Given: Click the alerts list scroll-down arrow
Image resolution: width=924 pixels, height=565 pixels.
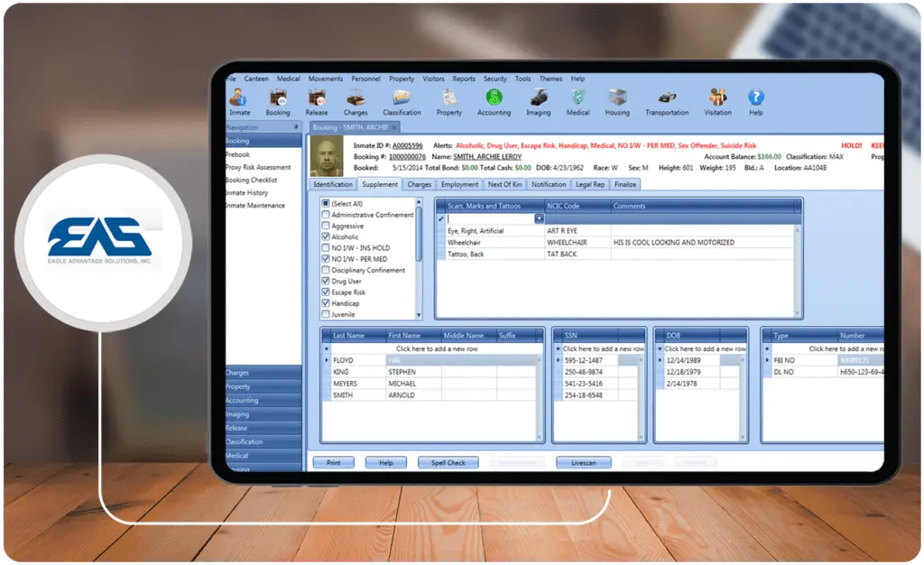Looking at the screenshot, I should (419, 315).
